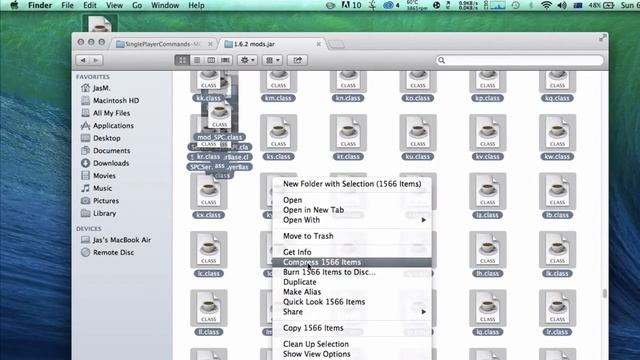Image resolution: width=640 pixels, height=360 pixels.
Task: Open the Go menu
Action: tap(137, 5)
